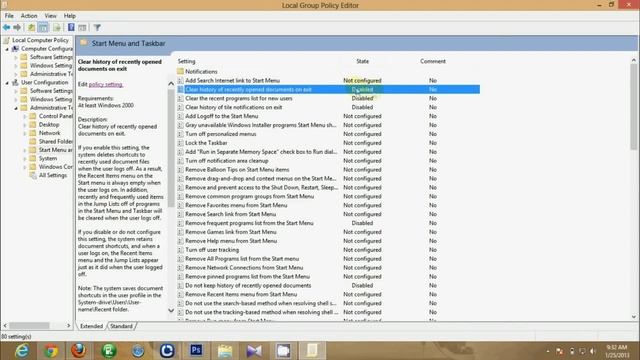640x360 pixels.
Task: Sort by the Setting column header
Action: (187, 61)
